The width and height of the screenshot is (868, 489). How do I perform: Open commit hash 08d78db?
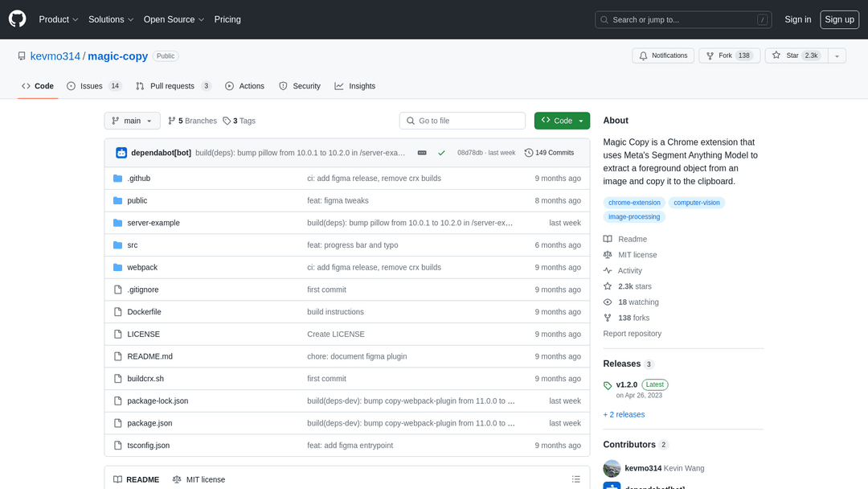pyautogui.click(x=470, y=153)
